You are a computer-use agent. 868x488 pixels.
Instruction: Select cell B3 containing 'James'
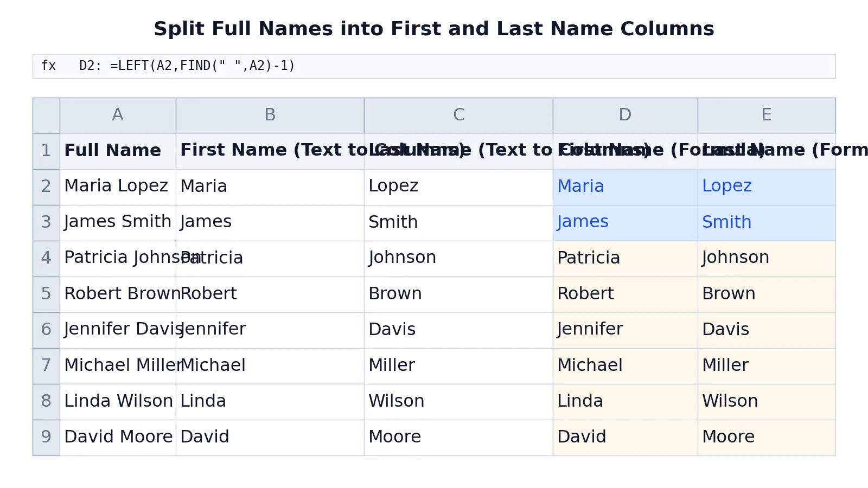[x=270, y=223]
